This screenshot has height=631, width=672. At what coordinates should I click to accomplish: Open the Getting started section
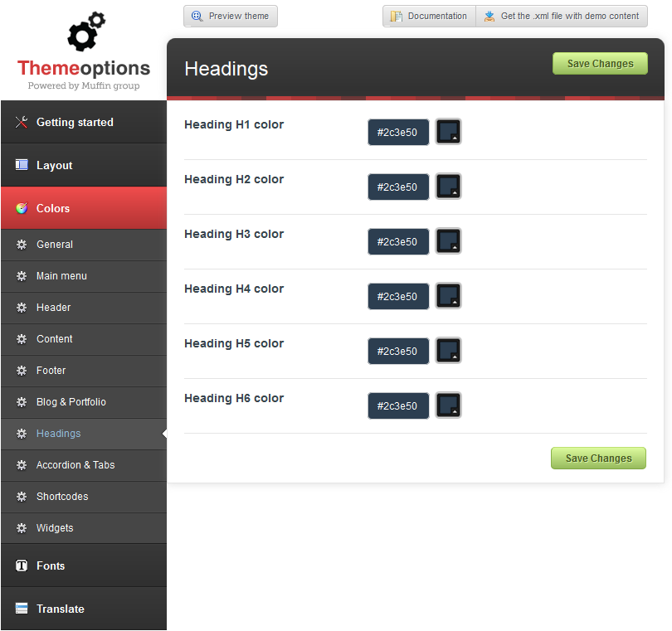coord(84,122)
